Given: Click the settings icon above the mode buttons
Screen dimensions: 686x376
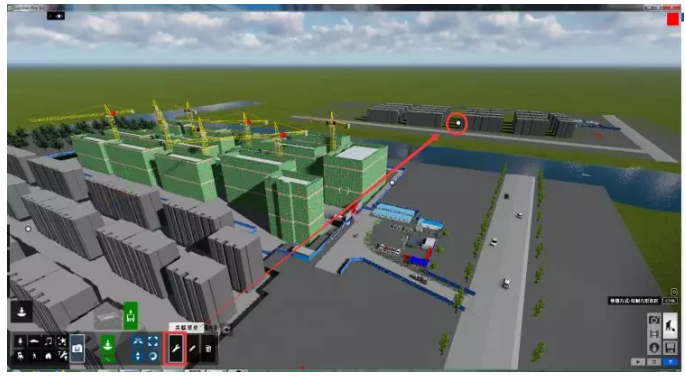Looking at the screenshot, I should [x=674, y=292].
